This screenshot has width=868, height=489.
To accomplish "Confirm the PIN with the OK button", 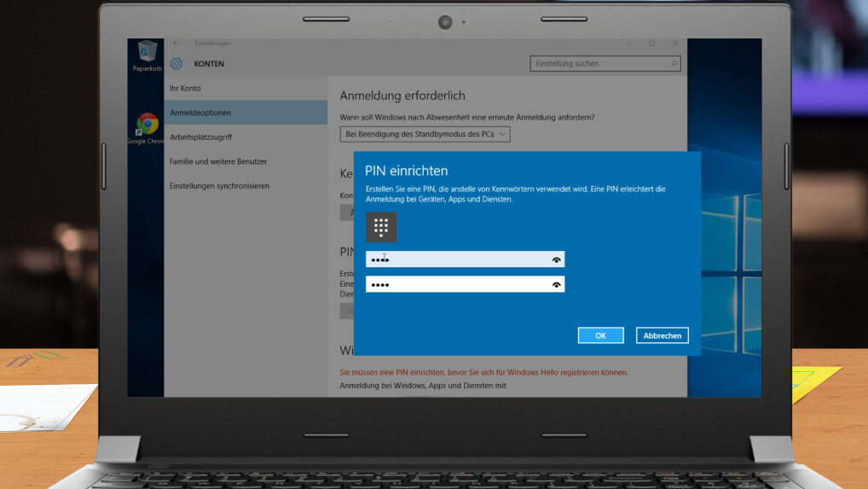I will 600,336.
